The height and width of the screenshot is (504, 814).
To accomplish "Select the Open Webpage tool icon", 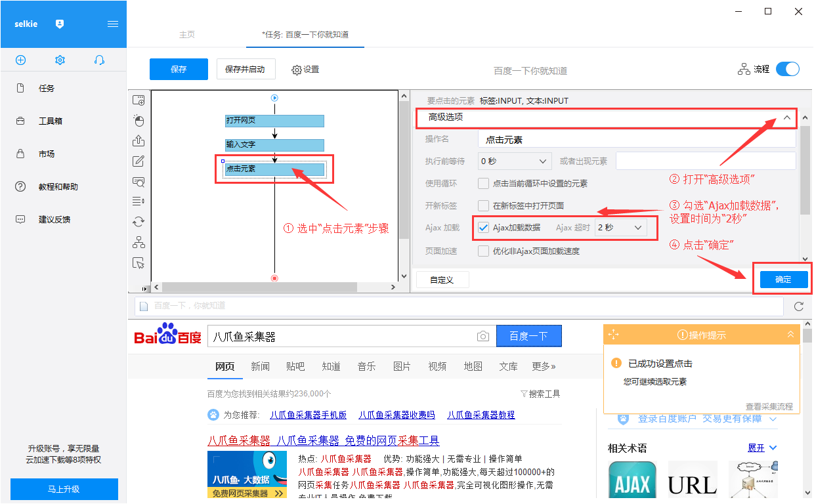I will [x=139, y=100].
